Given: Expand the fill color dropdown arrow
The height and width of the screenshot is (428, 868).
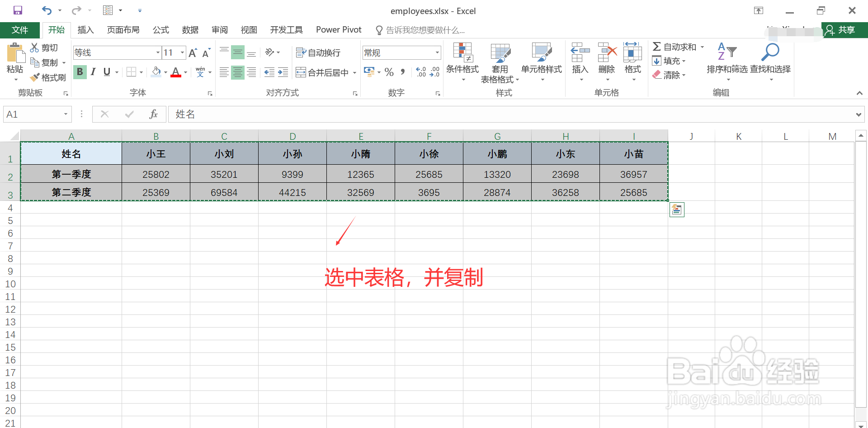Looking at the screenshot, I should 165,72.
